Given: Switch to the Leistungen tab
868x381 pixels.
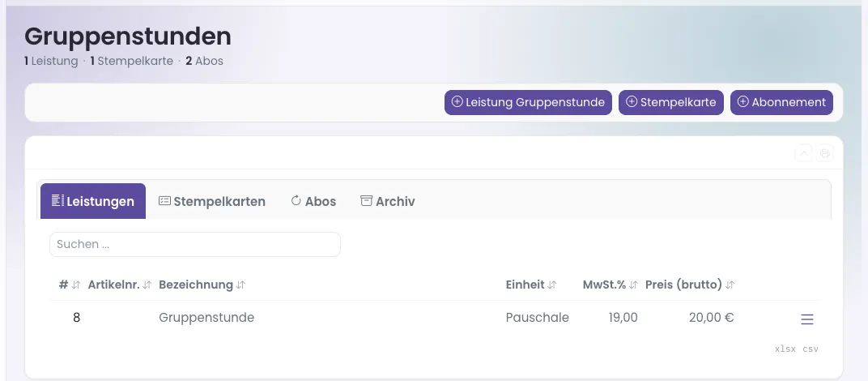Looking at the screenshot, I should pyautogui.click(x=93, y=201).
